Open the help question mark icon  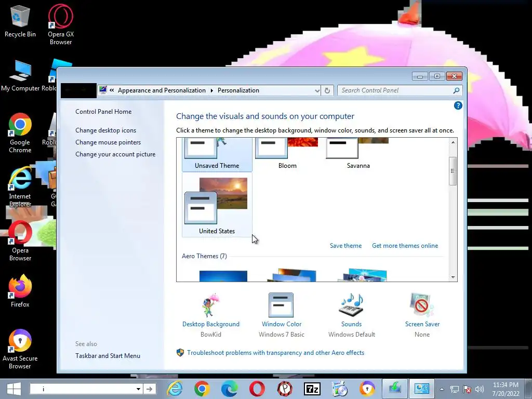pyautogui.click(x=458, y=105)
